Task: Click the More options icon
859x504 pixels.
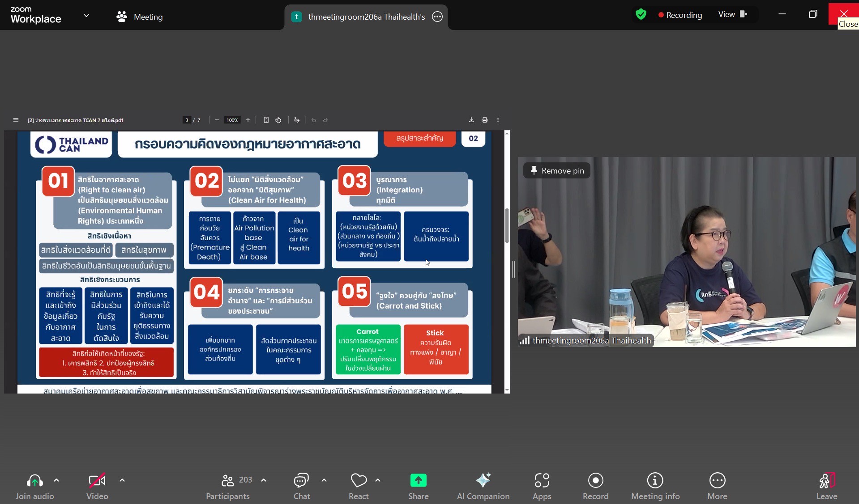Action: click(717, 481)
